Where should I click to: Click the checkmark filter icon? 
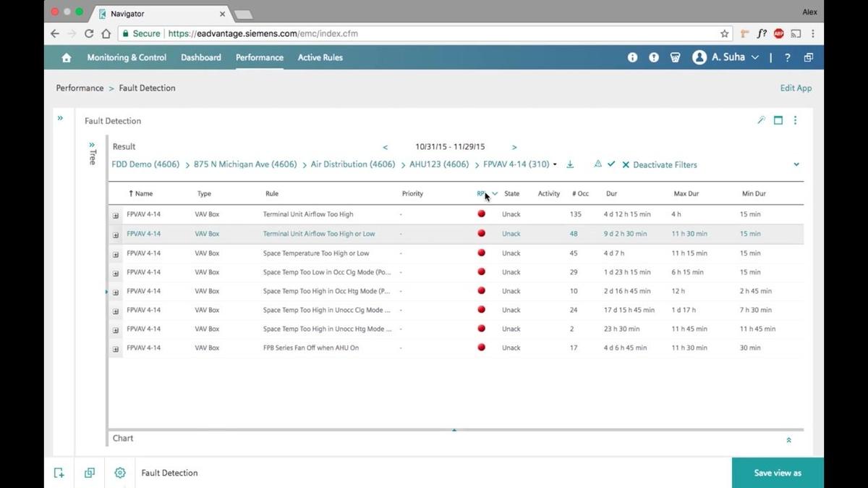click(x=611, y=164)
